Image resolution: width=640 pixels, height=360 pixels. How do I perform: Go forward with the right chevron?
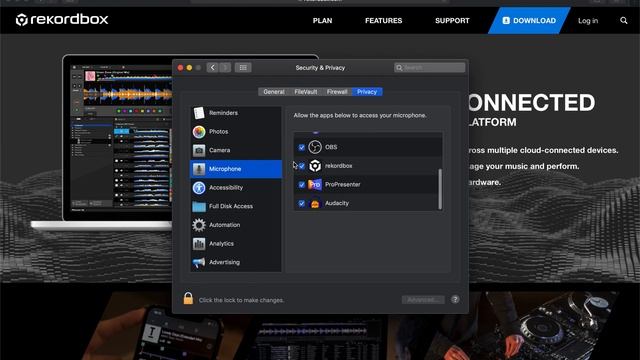[x=225, y=68]
